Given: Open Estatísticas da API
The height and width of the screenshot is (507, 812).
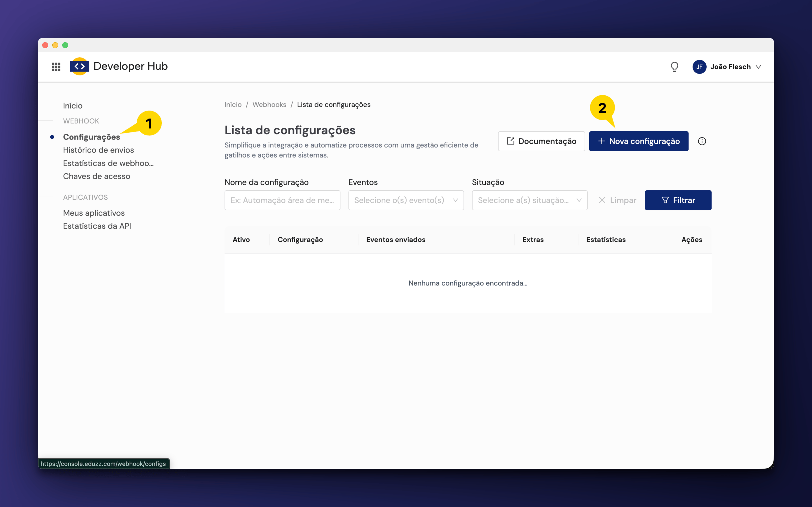Looking at the screenshot, I should point(97,226).
